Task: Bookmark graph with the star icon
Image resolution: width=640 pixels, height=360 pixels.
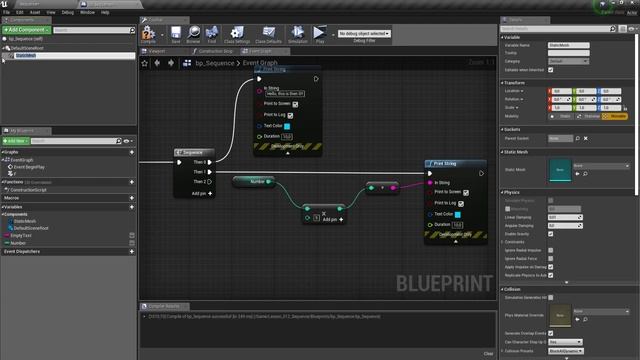Action: [144, 63]
